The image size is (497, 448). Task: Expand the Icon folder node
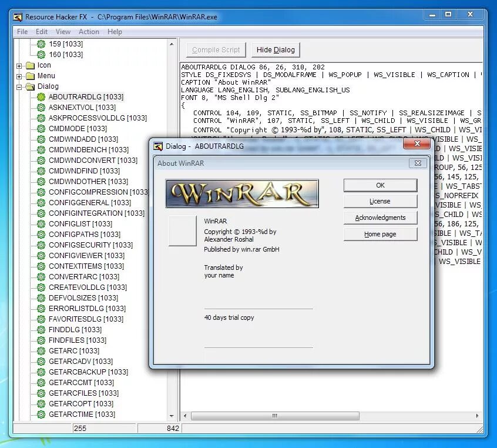coord(19,66)
